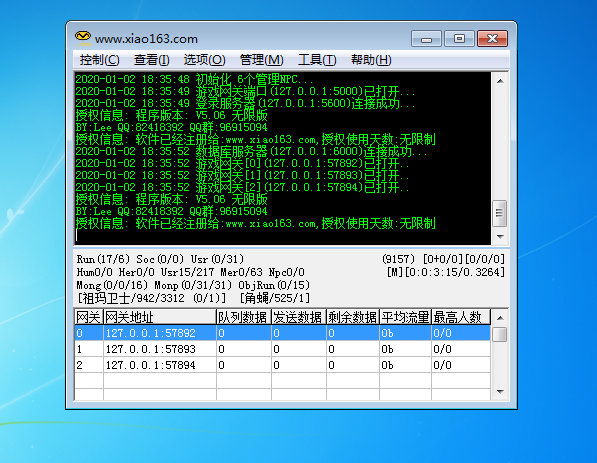
Task: Select gateway row 0 with port 57892
Action: tap(282, 333)
